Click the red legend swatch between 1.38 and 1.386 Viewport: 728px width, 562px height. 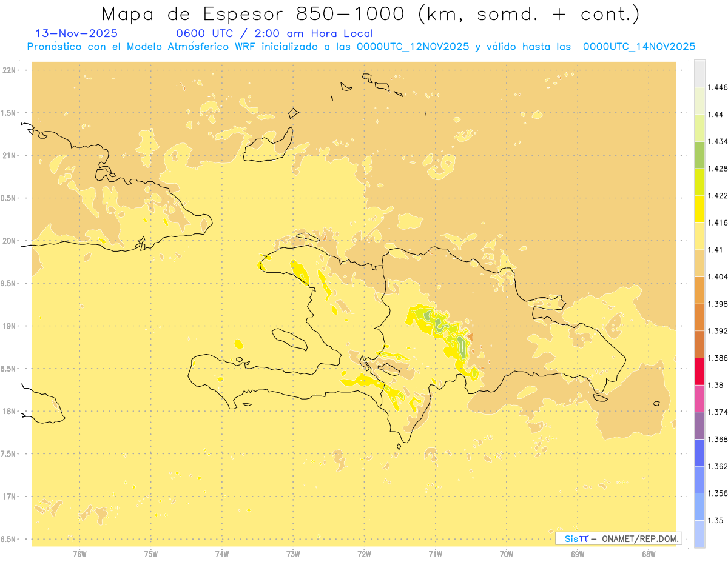(699, 372)
